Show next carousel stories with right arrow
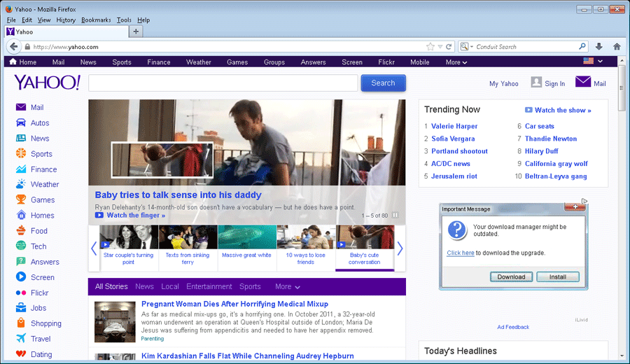Viewport: 630px width, 364px height. click(400, 248)
